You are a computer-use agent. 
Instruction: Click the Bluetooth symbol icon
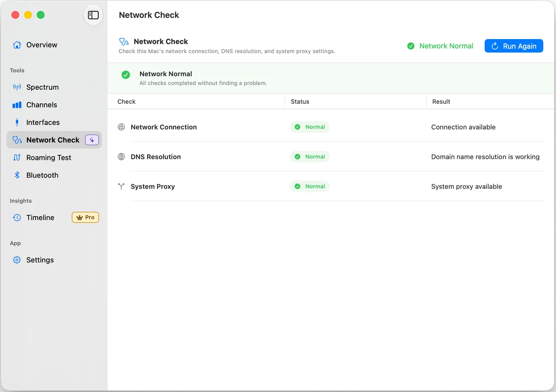click(x=17, y=175)
